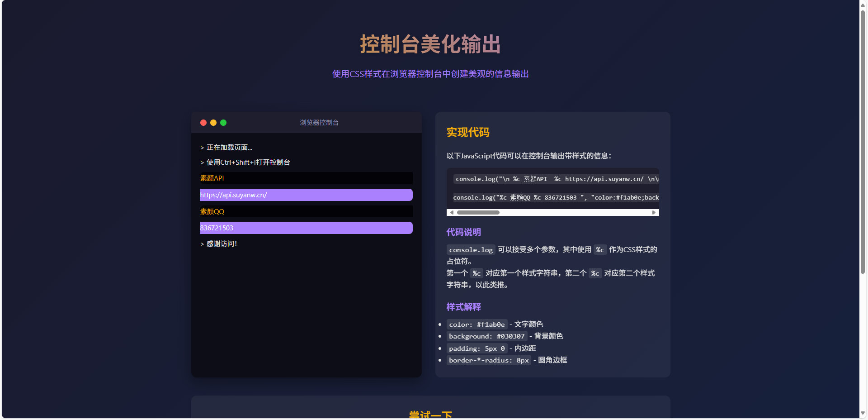Click the console line 感谢访问!
Screen dimensions: 868x420
[219, 243]
